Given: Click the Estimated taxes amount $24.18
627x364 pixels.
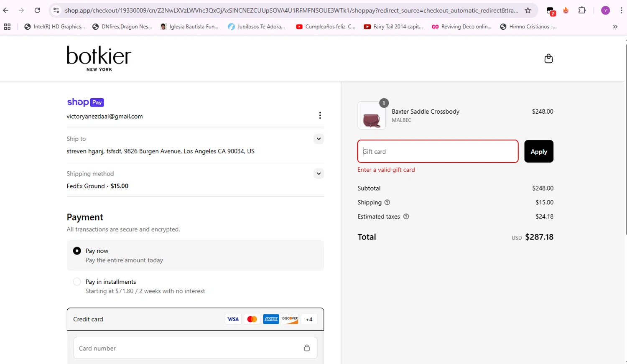Looking at the screenshot, I should 544,216.
